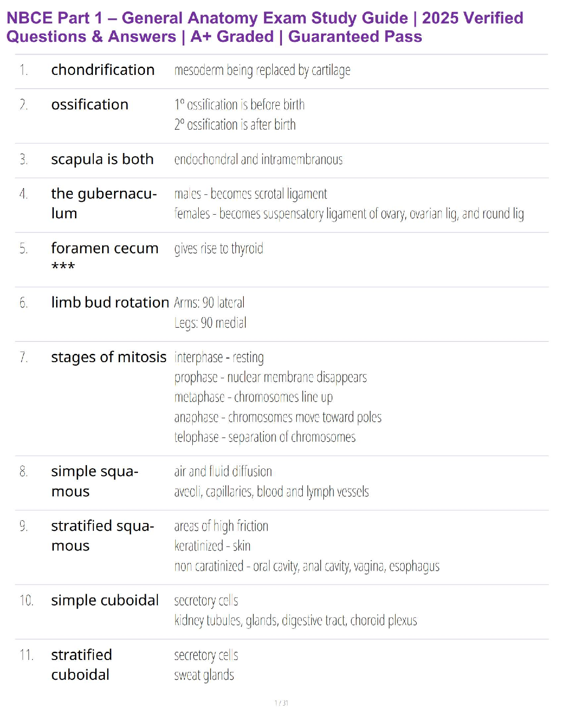Select the term "foramen cecum"
563x728 pixels.
pyautogui.click(x=104, y=248)
